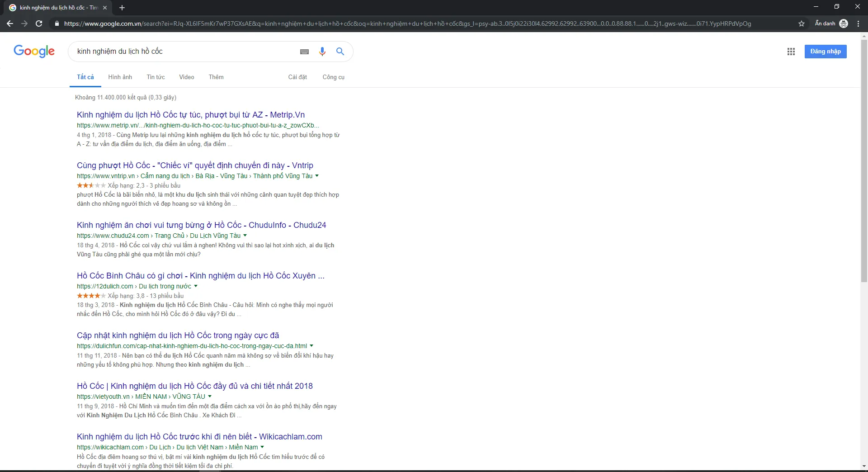Screen dimensions: 868x472
Task: Bookmark this page with the star icon
Action: click(801, 24)
